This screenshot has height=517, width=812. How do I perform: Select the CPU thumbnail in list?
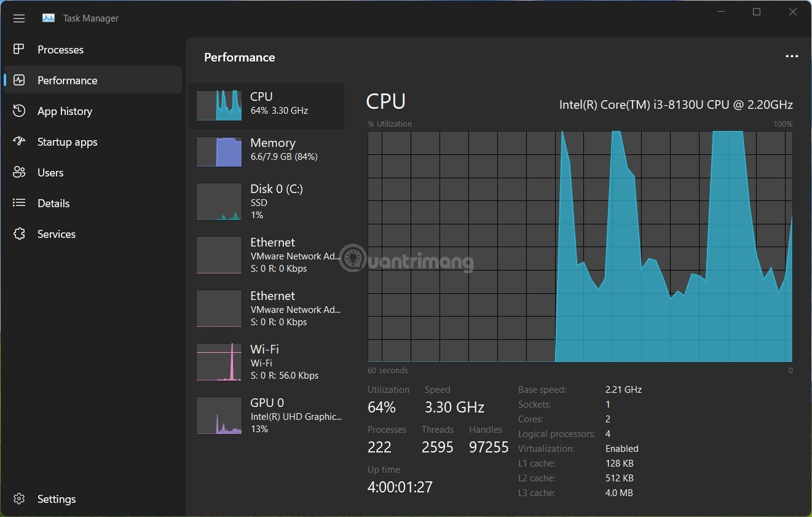(219, 105)
